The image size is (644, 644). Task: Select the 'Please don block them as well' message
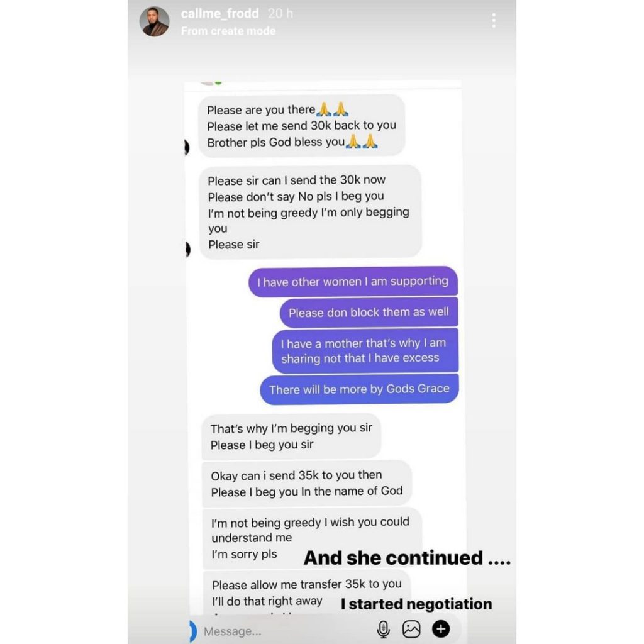click(369, 313)
